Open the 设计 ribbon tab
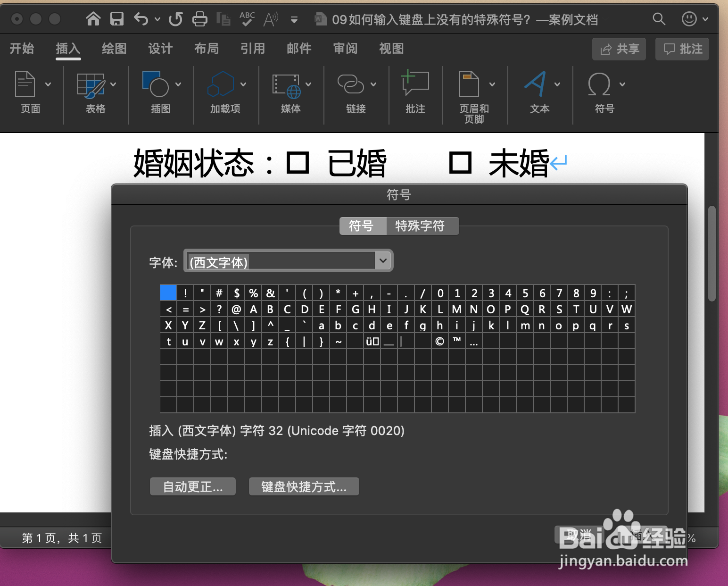 [x=160, y=48]
